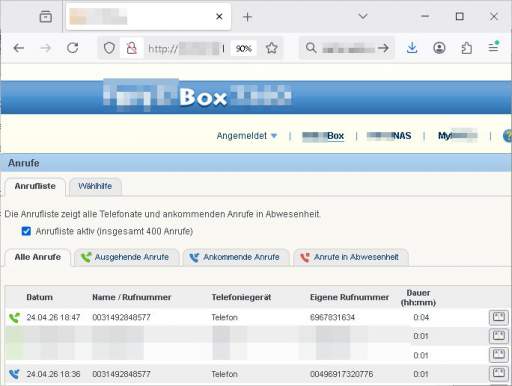Close the current browser tab
The image size is (512, 386).
coord(219,16)
